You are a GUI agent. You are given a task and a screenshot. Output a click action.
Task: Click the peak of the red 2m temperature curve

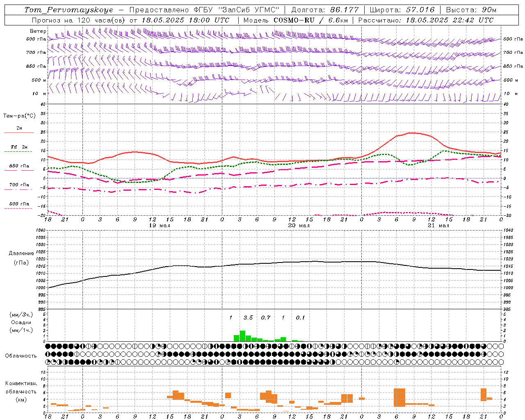tap(412, 133)
